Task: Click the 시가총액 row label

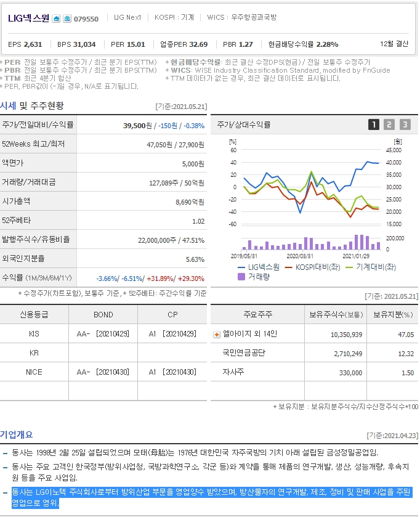Action: coord(16,202)
